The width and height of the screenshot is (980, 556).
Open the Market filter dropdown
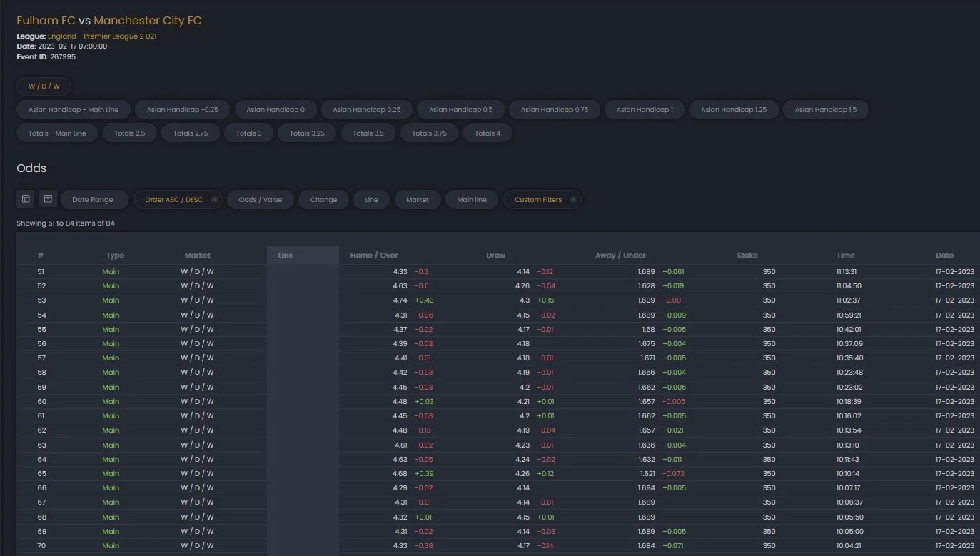click(418, 200)
